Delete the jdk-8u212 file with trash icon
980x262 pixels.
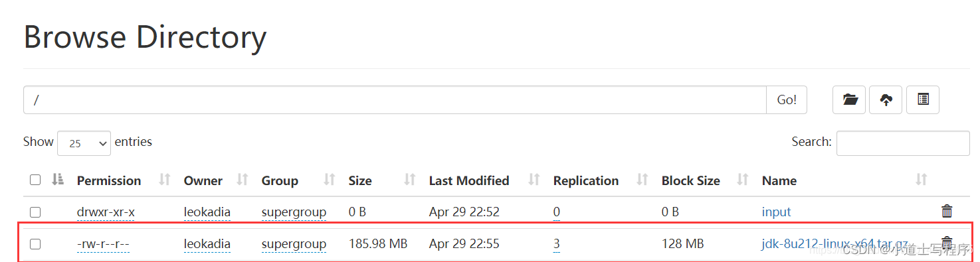(x=947, y=243)
